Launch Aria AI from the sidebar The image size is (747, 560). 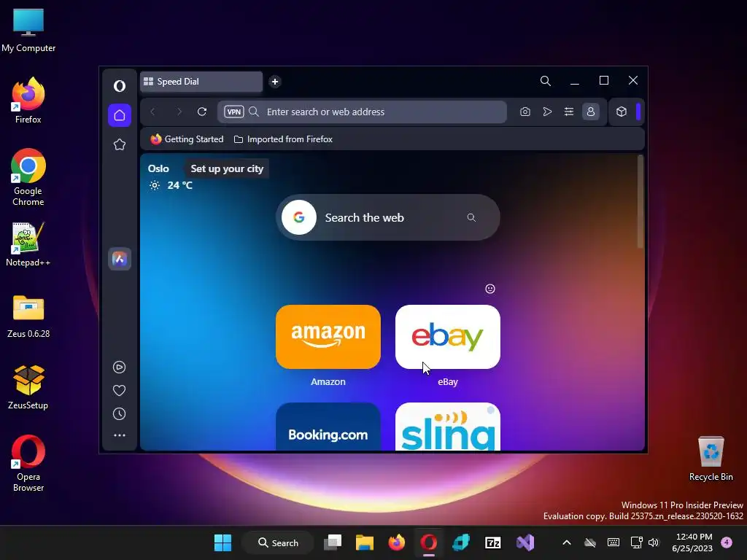tap(120, 259)
